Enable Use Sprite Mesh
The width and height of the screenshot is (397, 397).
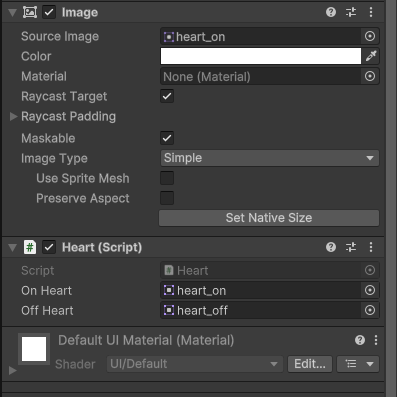pyautogui.click(x=167, y=178)
